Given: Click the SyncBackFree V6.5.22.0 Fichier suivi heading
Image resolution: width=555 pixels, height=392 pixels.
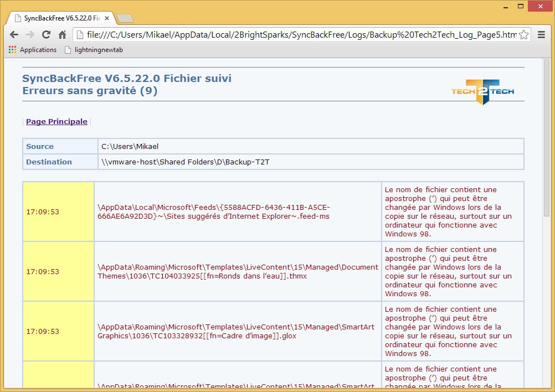Looking at the screenshot, I should click(x=127, y=78).
